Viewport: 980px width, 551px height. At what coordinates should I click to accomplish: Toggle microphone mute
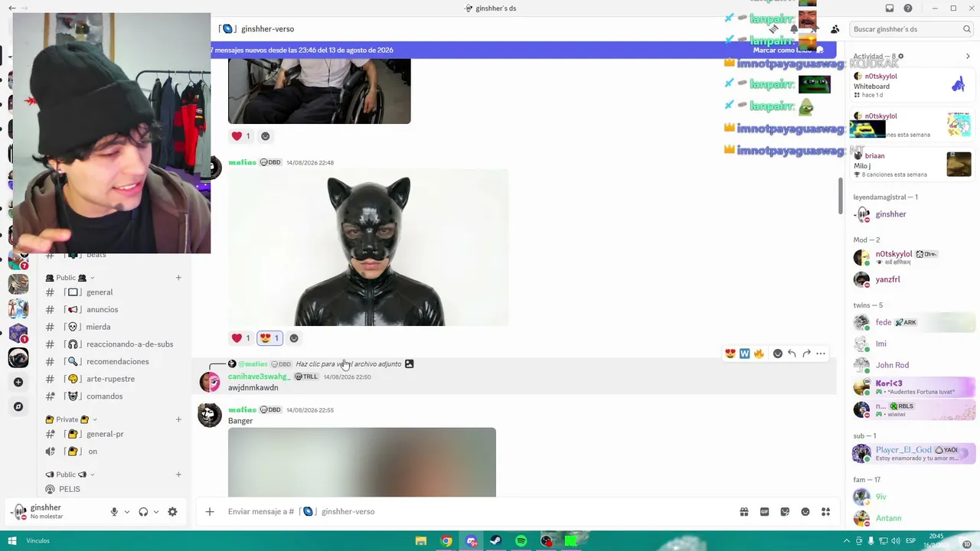(114, 512)
